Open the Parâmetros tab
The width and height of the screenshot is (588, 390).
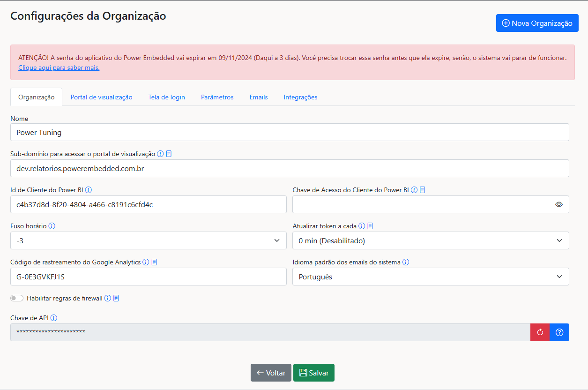(x=217, y=97)
